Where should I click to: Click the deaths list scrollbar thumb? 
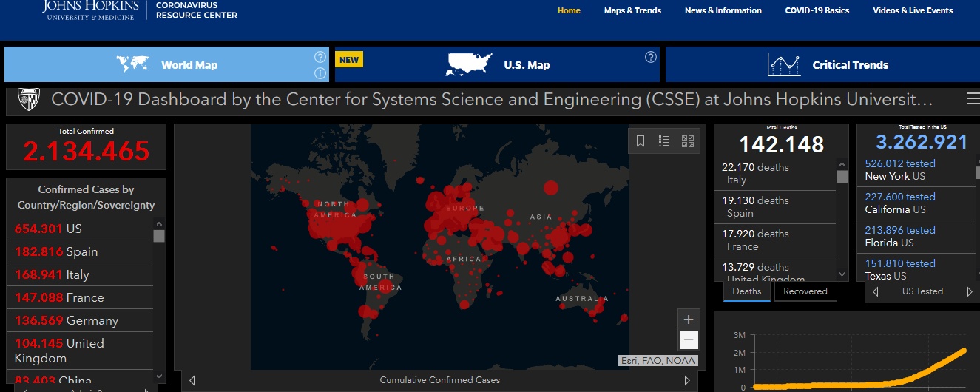[842, 176]
